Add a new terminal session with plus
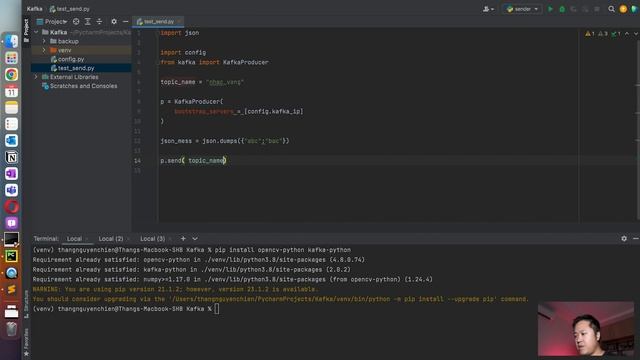 pos(183,239)
